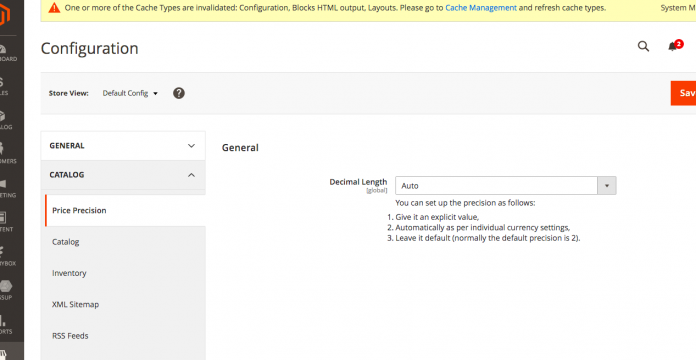Click the General section heading
The width and height of the screenshot is (696, 360).
coord(240,148)
